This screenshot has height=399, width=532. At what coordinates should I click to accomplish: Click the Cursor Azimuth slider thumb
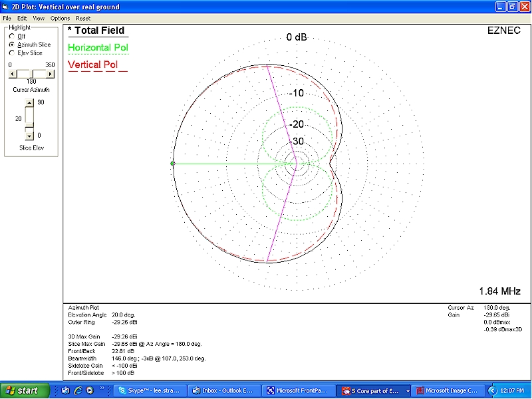[x=31, y=73]
